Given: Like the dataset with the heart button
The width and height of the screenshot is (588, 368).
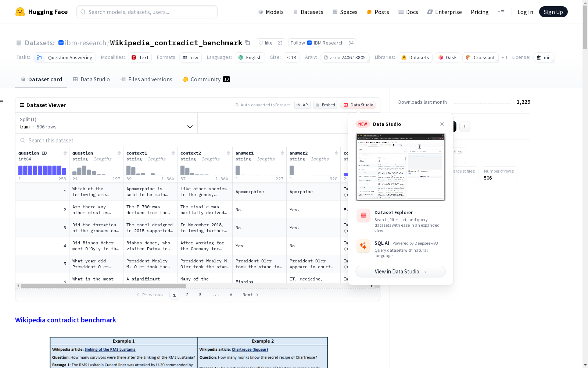Looking at the screenshot, I should pos(265,43).
